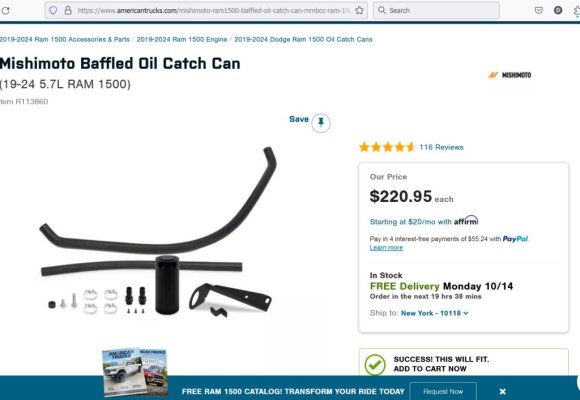
Task: Open the 116 Reviews link
Action: pyautogui.click(x=441, y=147)
